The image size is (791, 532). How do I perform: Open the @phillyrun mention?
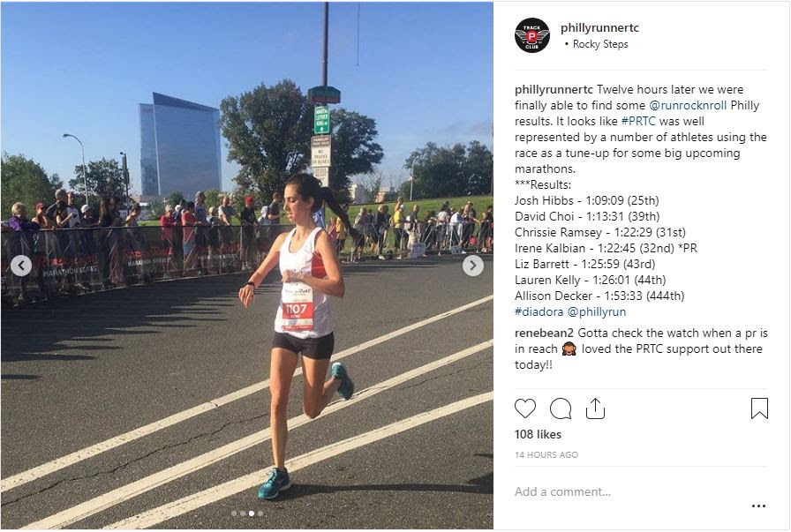tap(597, 311)
